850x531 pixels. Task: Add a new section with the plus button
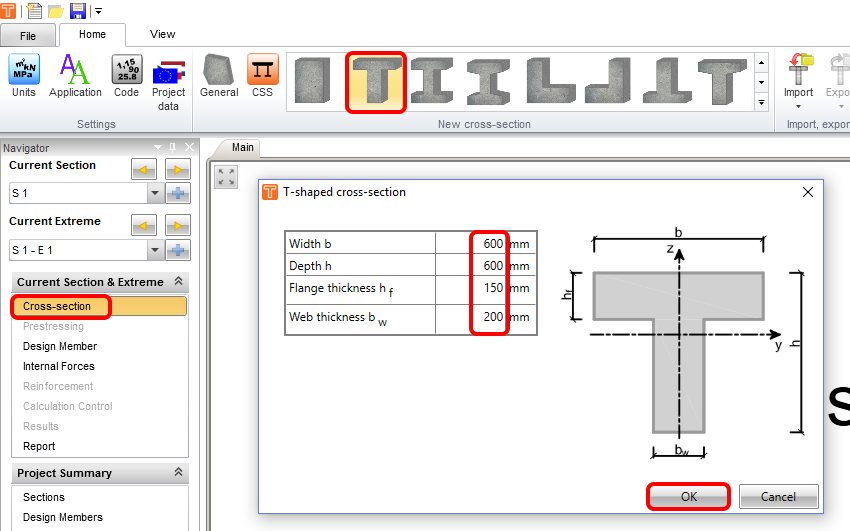(x=178, y=193)
